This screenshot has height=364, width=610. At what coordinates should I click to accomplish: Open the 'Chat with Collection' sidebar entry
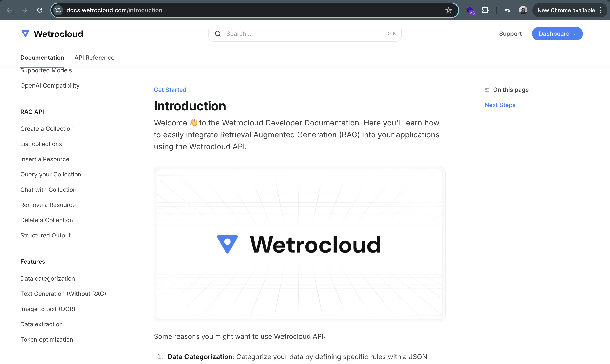pos(48,189)
